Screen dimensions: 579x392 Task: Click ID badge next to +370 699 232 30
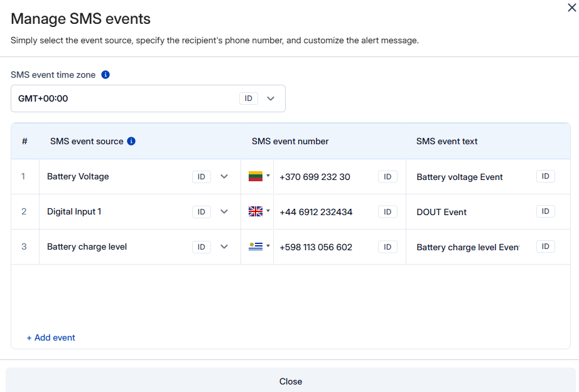tap(387, 177)
